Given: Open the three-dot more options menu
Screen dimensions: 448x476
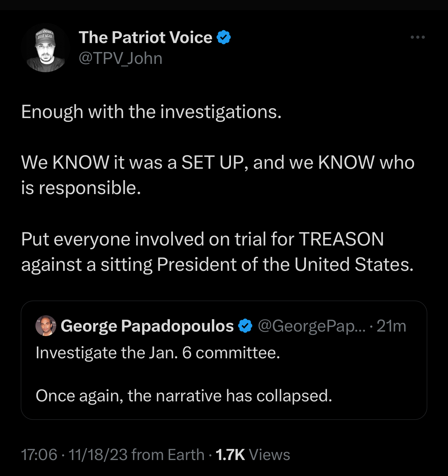Looking at the screenshot, I should pyautogui.click(x=417, y=37).
